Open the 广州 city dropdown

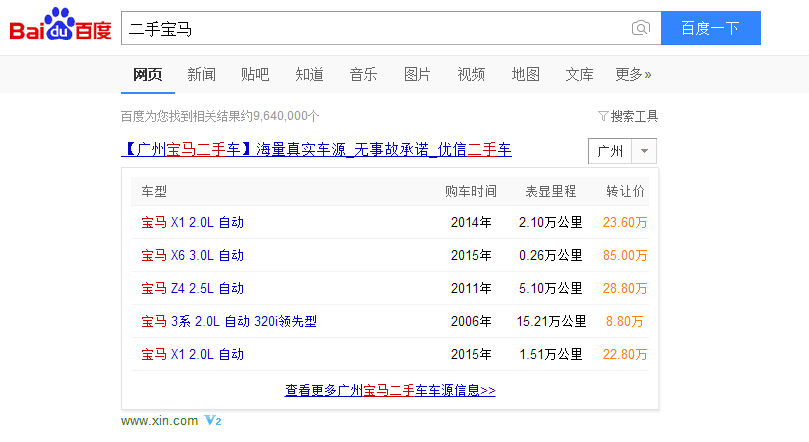622,151
